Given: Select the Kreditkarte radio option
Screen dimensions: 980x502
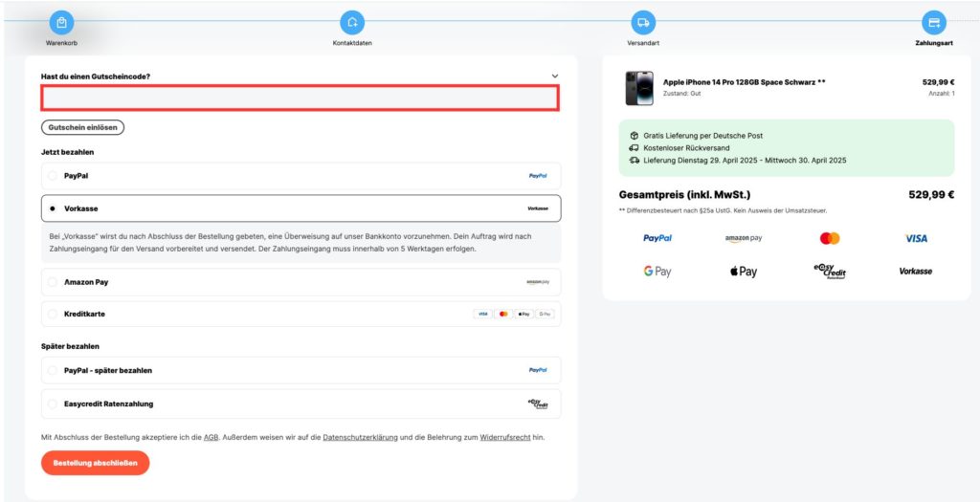Looking at the screenshot, I should 53,314.
